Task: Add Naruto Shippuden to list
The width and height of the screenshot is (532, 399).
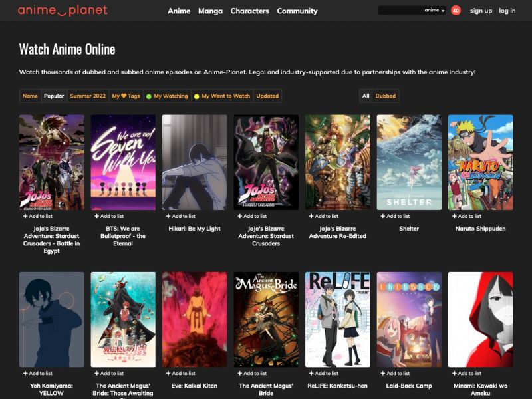Action: (x=467, y=216)
